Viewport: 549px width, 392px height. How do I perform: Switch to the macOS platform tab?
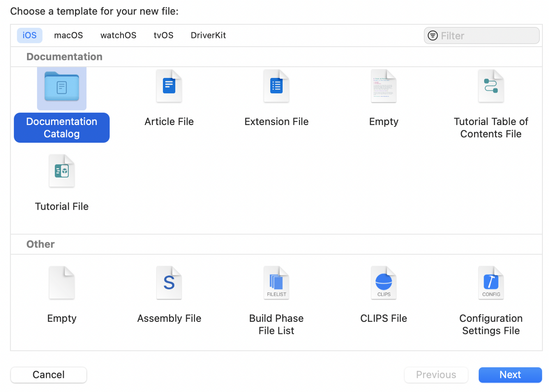tap(69, 35)
